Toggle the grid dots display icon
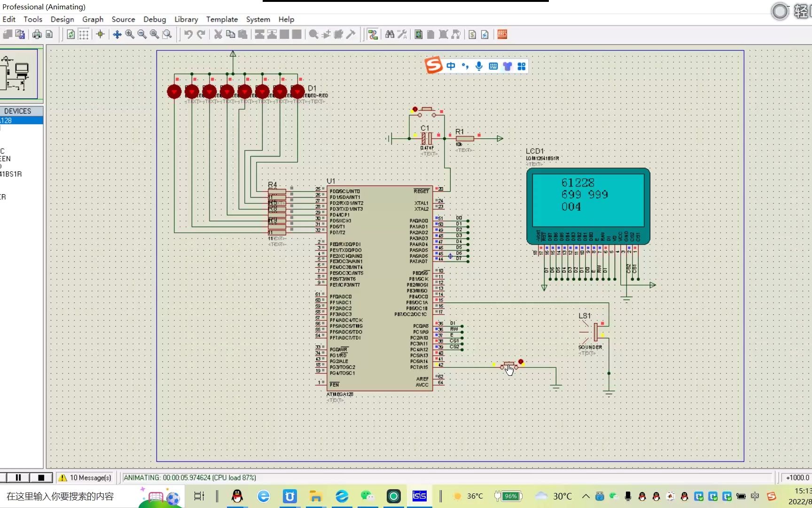This screenshot has width=812, height=508. (x=84, y=34)
